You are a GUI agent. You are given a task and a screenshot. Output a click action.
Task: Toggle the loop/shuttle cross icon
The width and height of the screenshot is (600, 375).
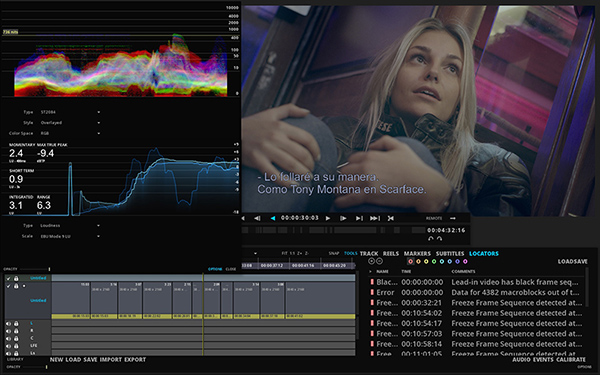coord(391,218)
